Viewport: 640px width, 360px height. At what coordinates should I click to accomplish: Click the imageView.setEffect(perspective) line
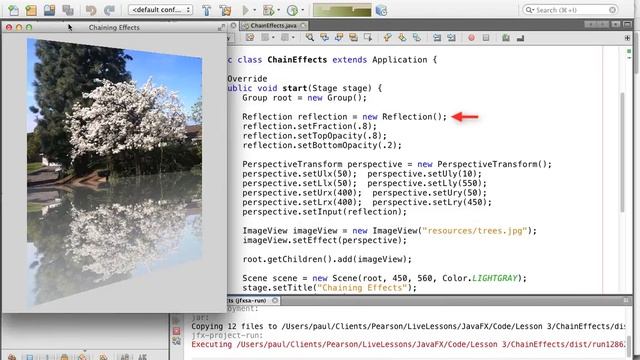click(x=324, y=240)
